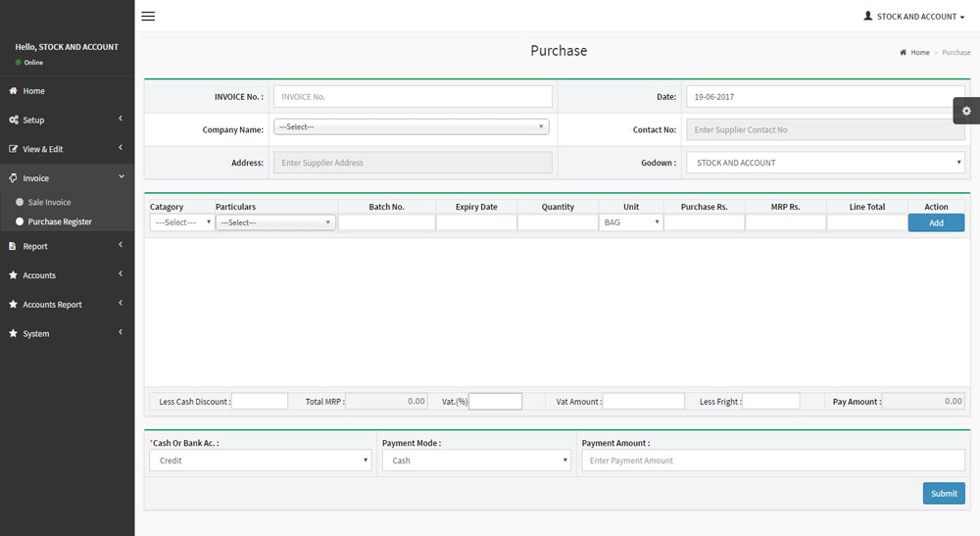The image size is (980, 536).
Task: Open STOCK AND ACCOUNT user menu
Action: point(914,17)
